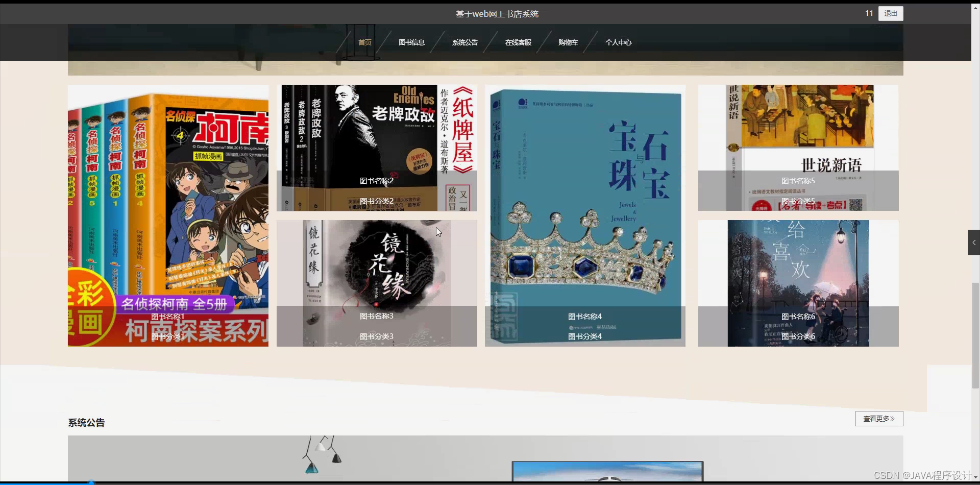Click the 退出 logout button
Image resolution: width=980 pixels, height=485 pixels.
click(891, 13)
